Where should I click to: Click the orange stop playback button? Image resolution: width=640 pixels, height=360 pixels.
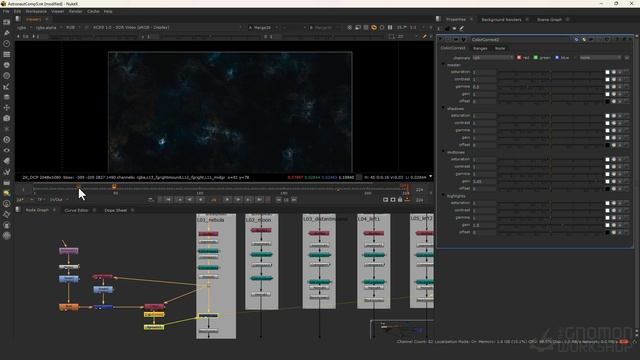(x=213, y=200)
